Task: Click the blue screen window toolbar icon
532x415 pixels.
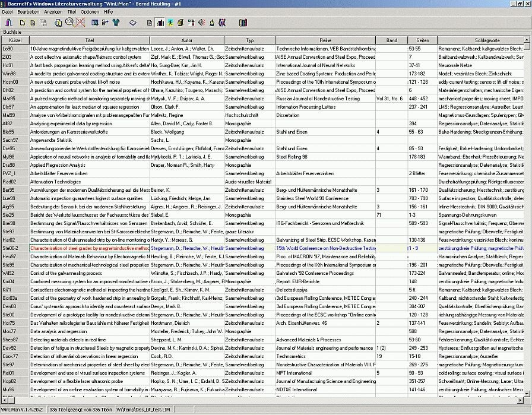Action: [x=94, y=23]
